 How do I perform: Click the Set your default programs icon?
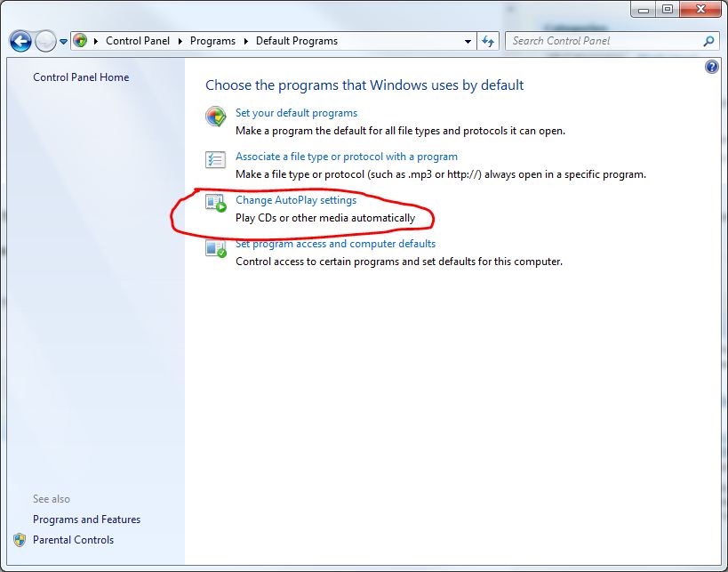click(x=214, y=116)
